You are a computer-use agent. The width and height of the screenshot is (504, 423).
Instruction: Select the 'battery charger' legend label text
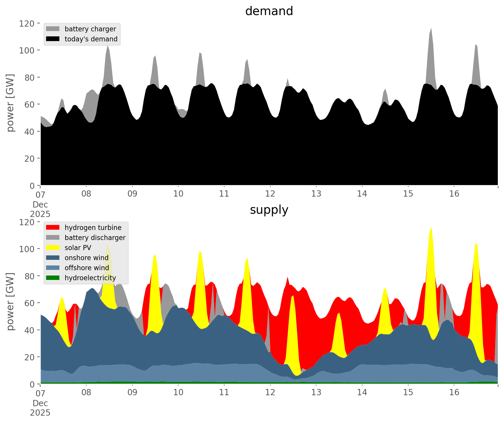pos(90,29)
